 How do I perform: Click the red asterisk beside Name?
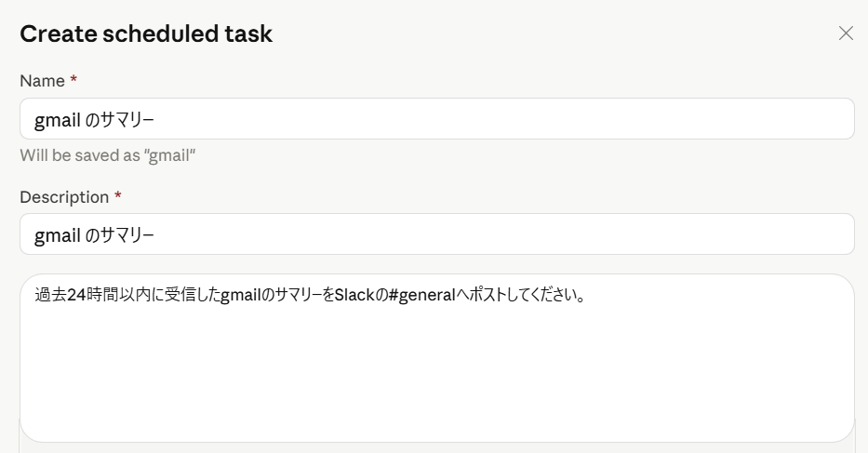73,80
